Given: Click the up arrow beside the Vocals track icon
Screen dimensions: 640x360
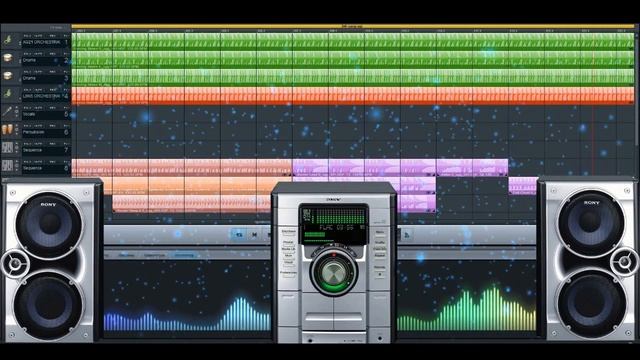Looking at the screenshot, I should [17, 108].
